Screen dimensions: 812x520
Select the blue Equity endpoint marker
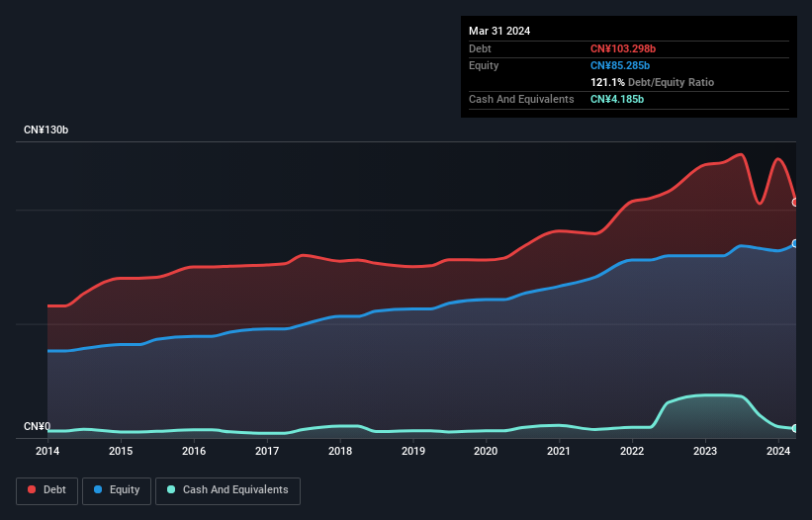click(x=795, y=244)
